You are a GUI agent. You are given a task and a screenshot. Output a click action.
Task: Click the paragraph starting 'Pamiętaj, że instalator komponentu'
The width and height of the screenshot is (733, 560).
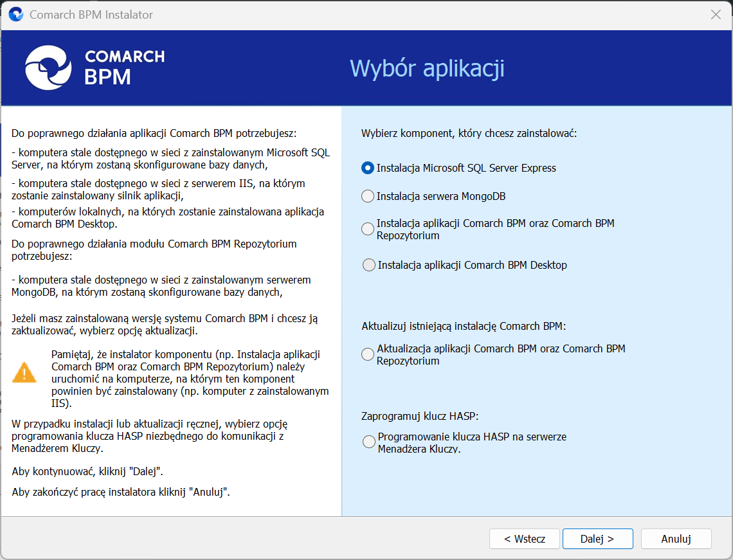(x=190, y=379)
